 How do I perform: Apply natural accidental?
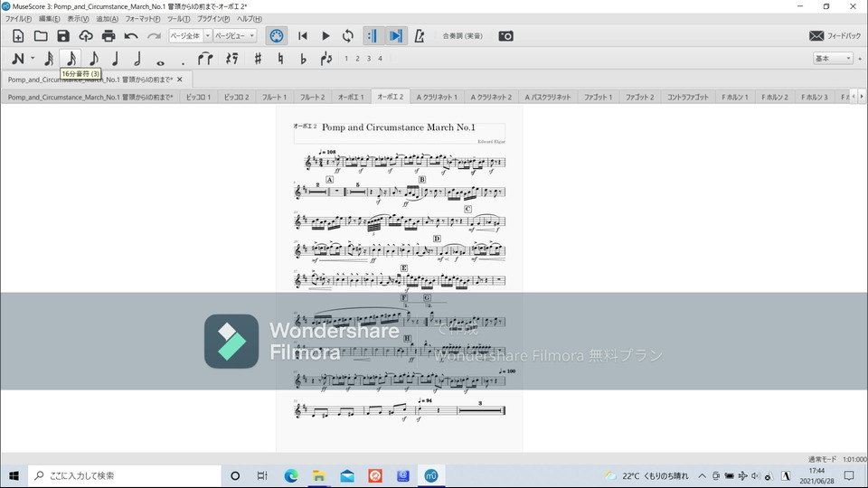(x=280, y=59)
